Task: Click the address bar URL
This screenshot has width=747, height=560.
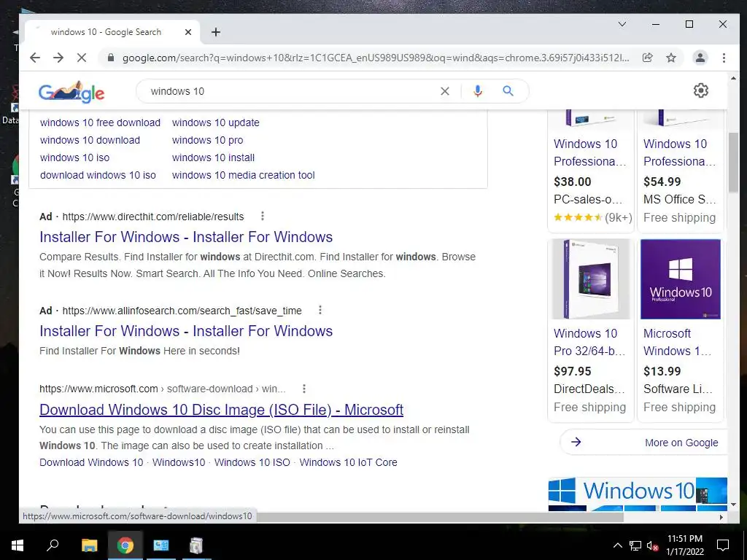Action: 376,58
